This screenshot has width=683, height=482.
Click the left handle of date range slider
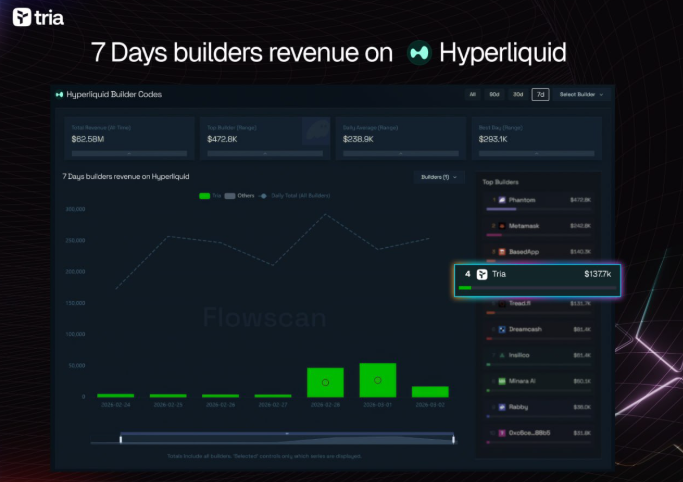pos(121,438)
